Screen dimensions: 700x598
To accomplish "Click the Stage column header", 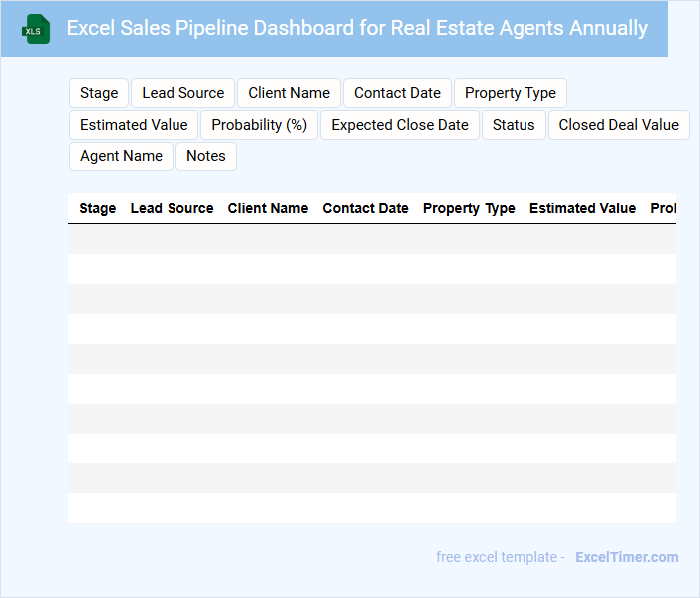I will tap(97, 208).
